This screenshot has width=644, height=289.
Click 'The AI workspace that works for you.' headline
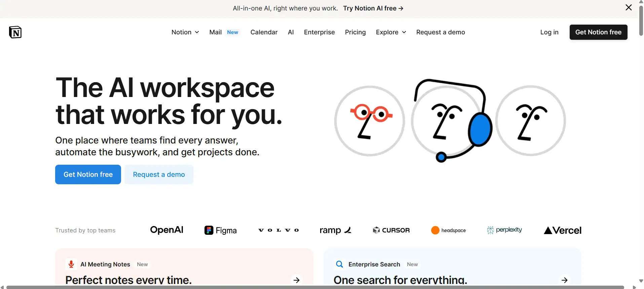(169, 101)
